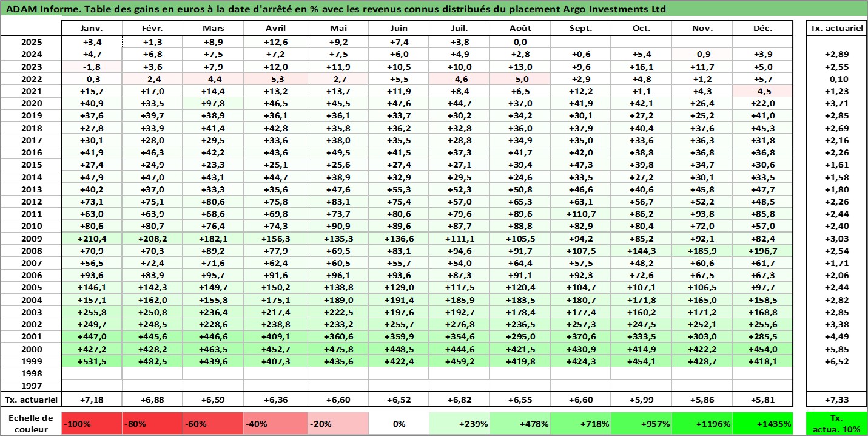Click the +7,18 Tx. actuariel value under Janv.
Screen dimensions: 868x436
click(92, 400)
